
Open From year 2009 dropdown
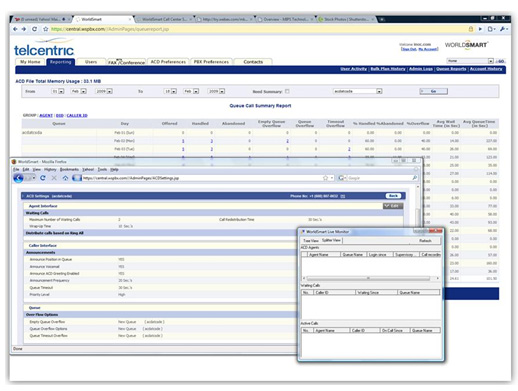tap(104, 91)
